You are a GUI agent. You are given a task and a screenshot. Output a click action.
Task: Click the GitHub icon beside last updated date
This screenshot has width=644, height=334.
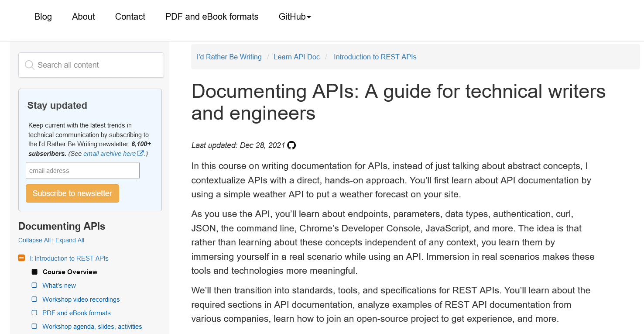[x=291, y=145]
